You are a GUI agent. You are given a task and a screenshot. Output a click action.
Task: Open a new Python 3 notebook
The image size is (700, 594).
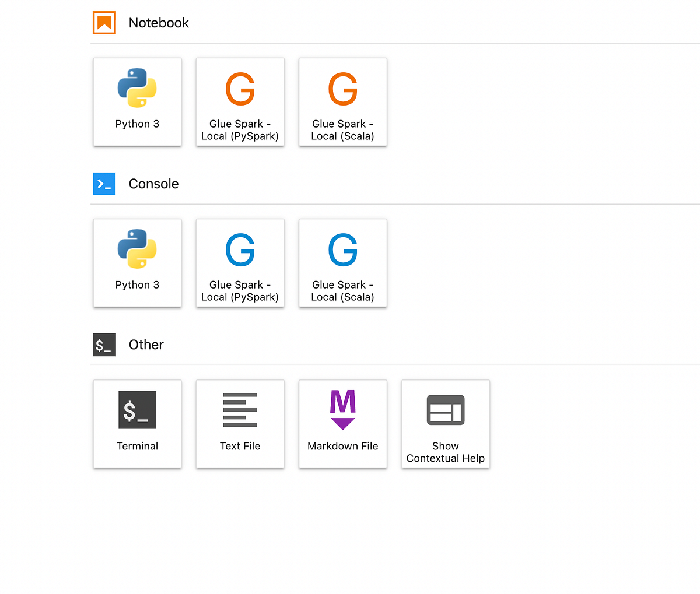pyautogui.click(x=137, y=102)
